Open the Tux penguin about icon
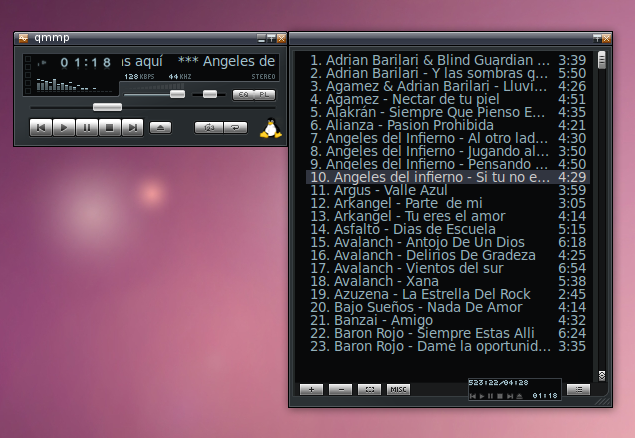Screen dimensions: 635x438 coord(271,128)
